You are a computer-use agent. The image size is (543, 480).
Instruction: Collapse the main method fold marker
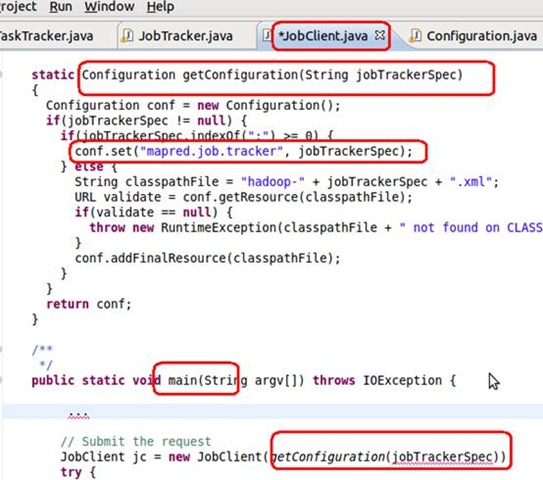coord(1,380)
